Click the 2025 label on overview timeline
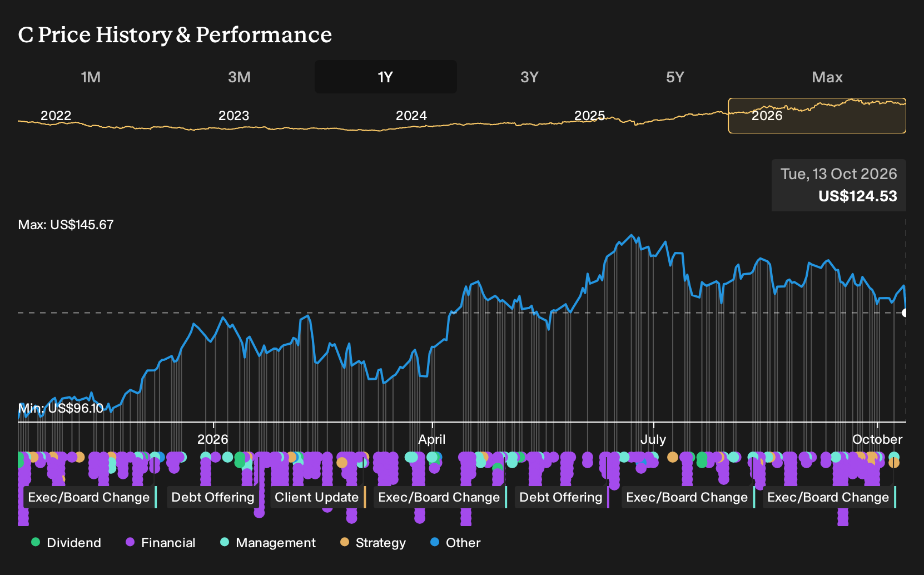This screenshot has height=575, width=924. (x=589, y=116)
